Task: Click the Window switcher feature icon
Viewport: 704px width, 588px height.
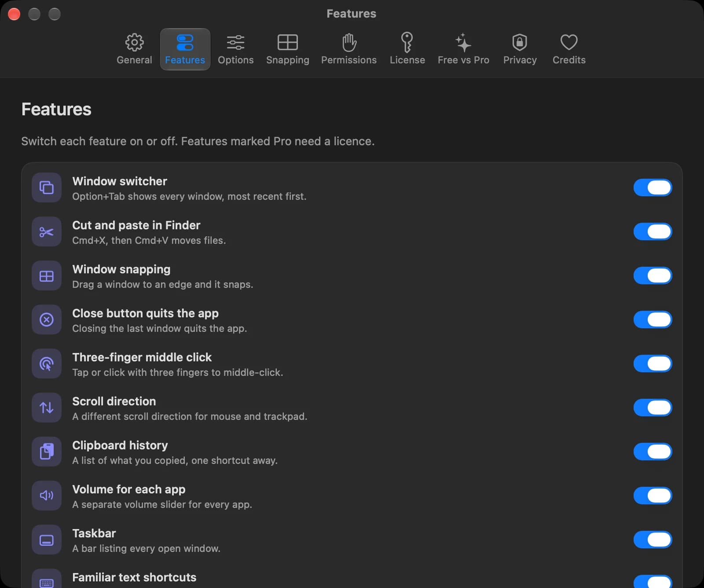Action: click(47, 187)
